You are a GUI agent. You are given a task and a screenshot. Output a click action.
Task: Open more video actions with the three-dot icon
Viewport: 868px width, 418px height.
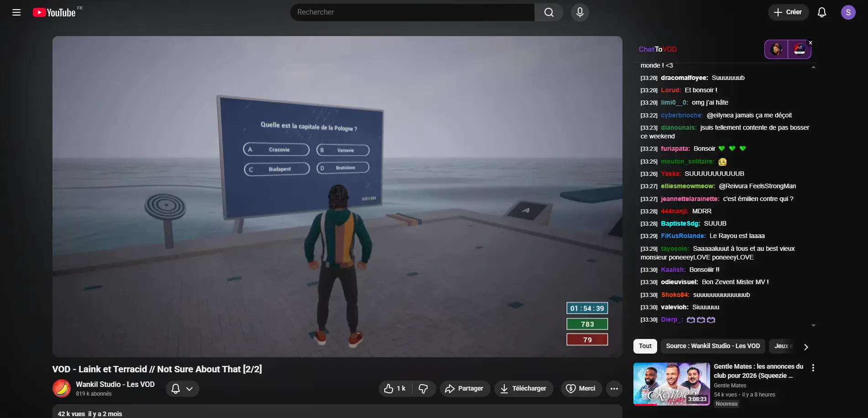(614, 389)
